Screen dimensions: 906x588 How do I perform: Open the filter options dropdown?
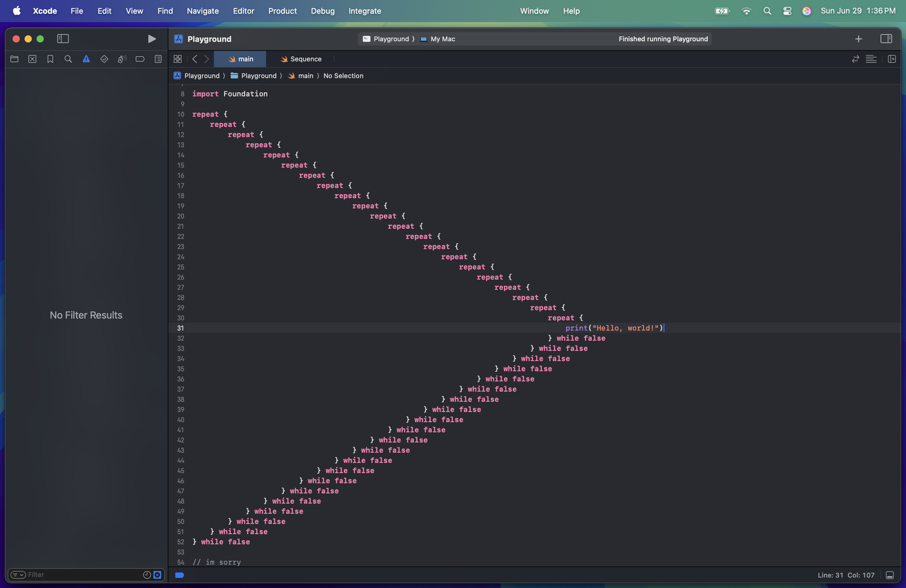[x=18, y=575]
